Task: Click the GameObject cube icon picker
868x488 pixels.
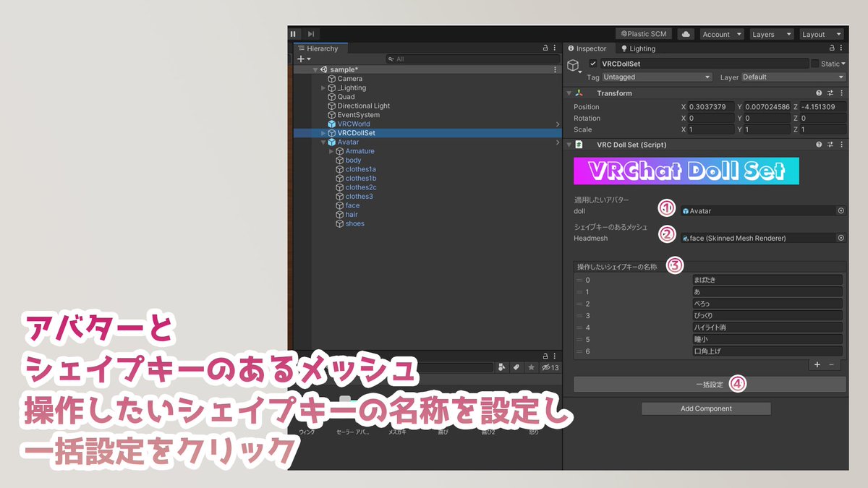Action: 574,66
